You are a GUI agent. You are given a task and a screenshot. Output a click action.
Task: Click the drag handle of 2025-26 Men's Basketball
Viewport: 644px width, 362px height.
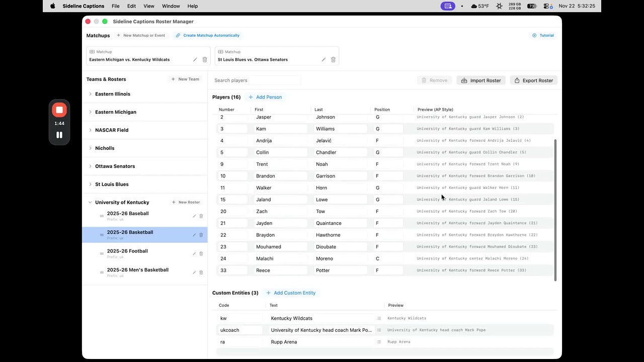tap(102, 273)
